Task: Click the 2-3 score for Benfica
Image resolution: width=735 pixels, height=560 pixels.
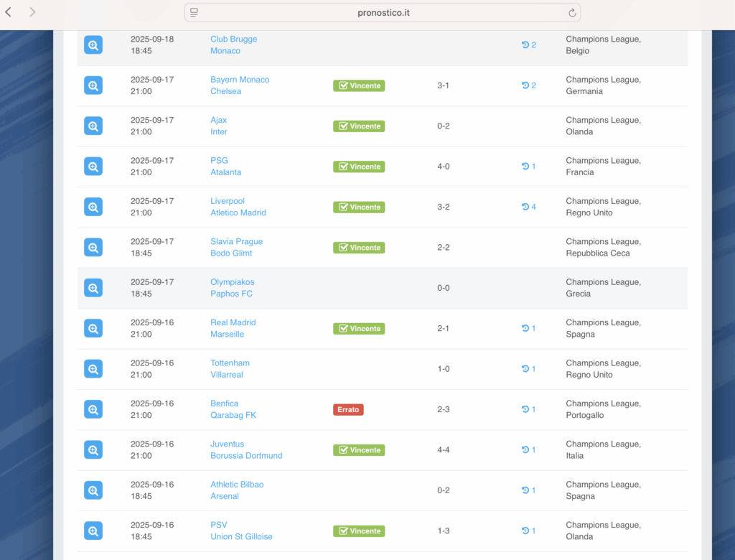Action: click(444, 409)
